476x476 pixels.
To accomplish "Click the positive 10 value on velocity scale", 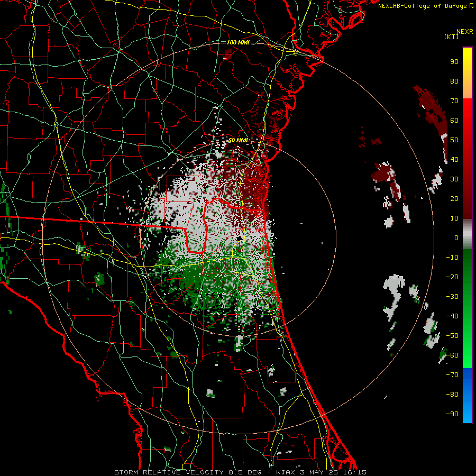I will click(454, 218).
